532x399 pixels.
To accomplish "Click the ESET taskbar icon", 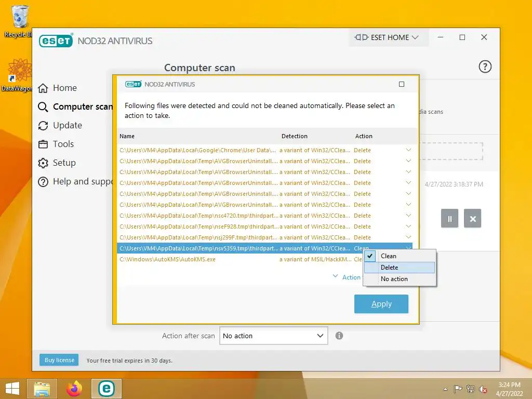I will (106, 389).
